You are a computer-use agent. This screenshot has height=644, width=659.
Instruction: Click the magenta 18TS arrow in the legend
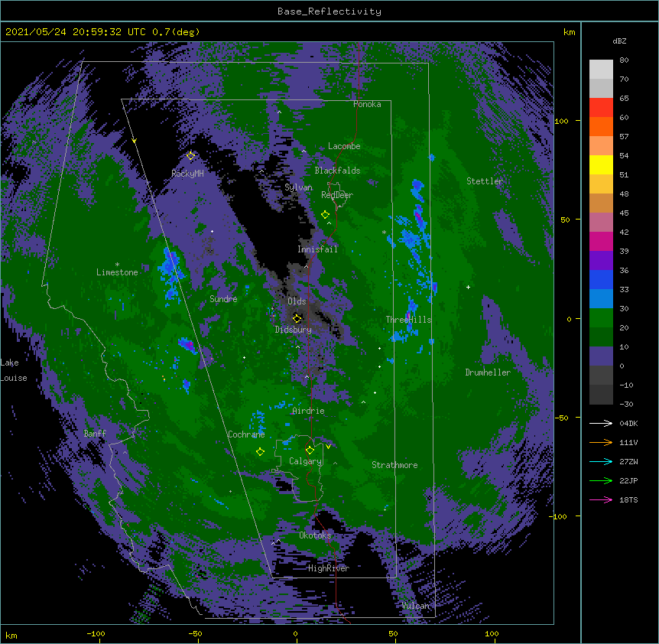601,499
